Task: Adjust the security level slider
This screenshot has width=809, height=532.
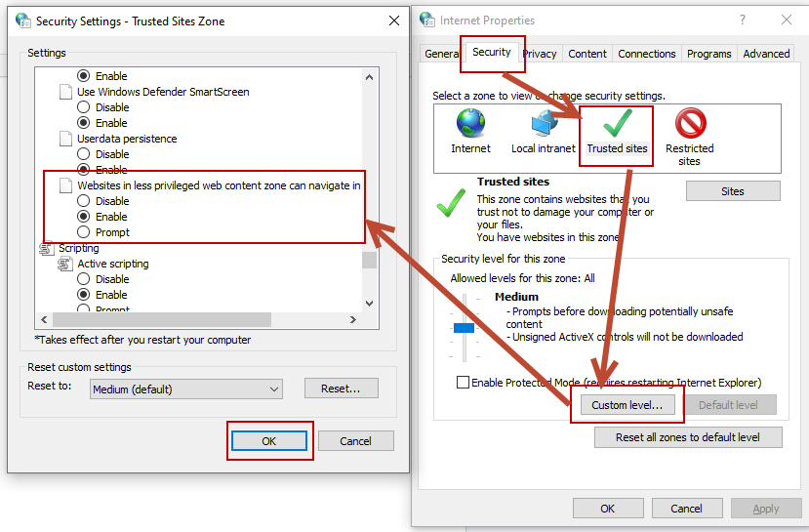Action: 464,328
